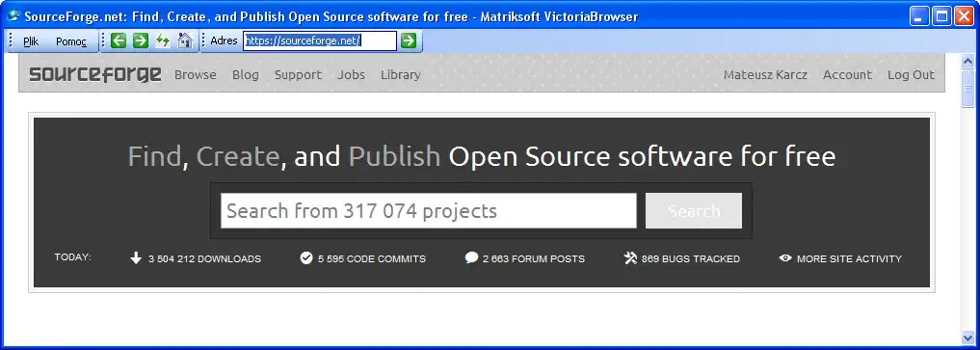The height and width of the screenshot is (350, 980).
Task: Open the Plik menu
Action: (31, 41)
